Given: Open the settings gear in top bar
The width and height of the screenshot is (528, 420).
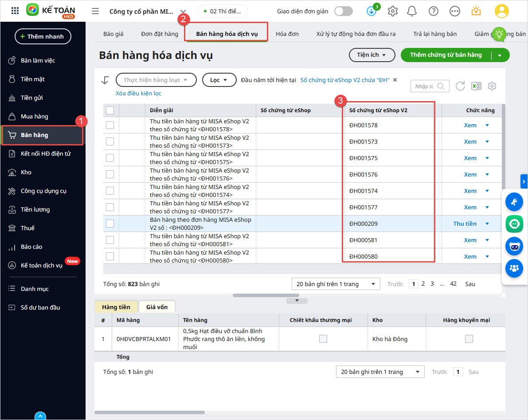Looking at the screenshot, I should [x=392, y=11].
